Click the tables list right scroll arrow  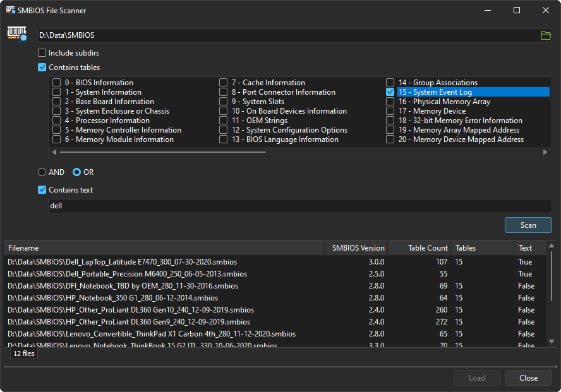545,152
